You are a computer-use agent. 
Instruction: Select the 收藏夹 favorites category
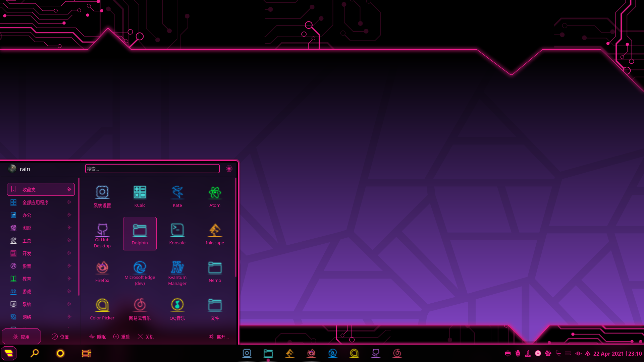point(41,189)
